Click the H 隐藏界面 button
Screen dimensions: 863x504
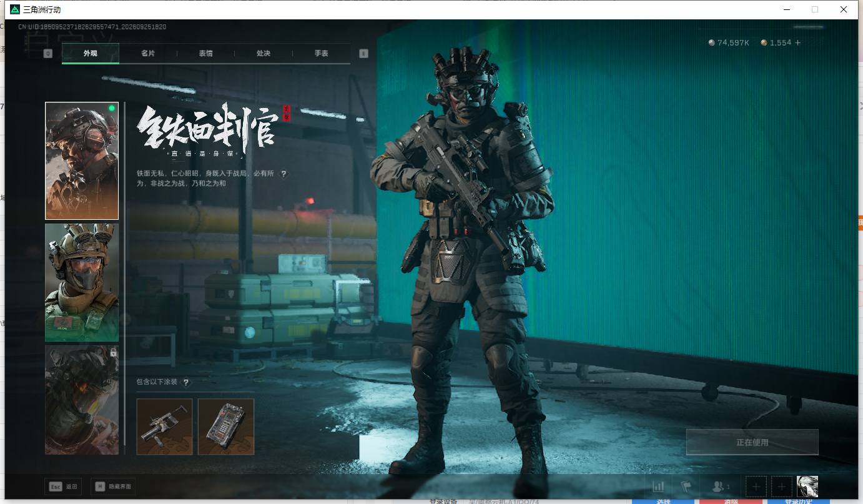113,487
